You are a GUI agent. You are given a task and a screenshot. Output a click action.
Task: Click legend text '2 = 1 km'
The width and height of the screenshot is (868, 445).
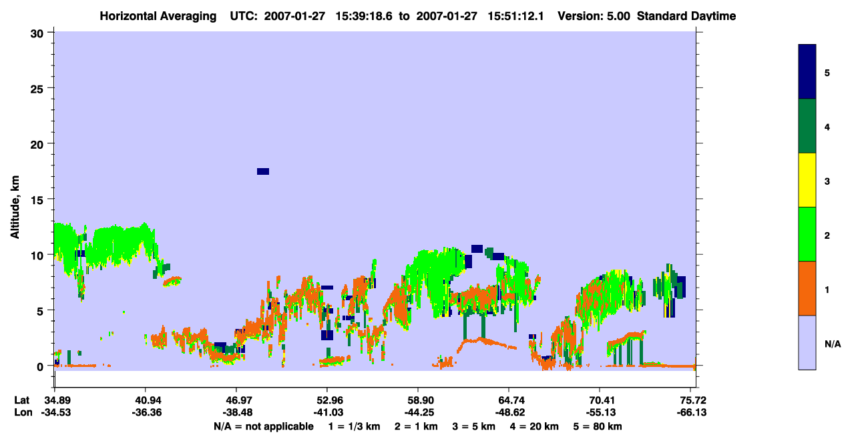click(x=416, y=426)
